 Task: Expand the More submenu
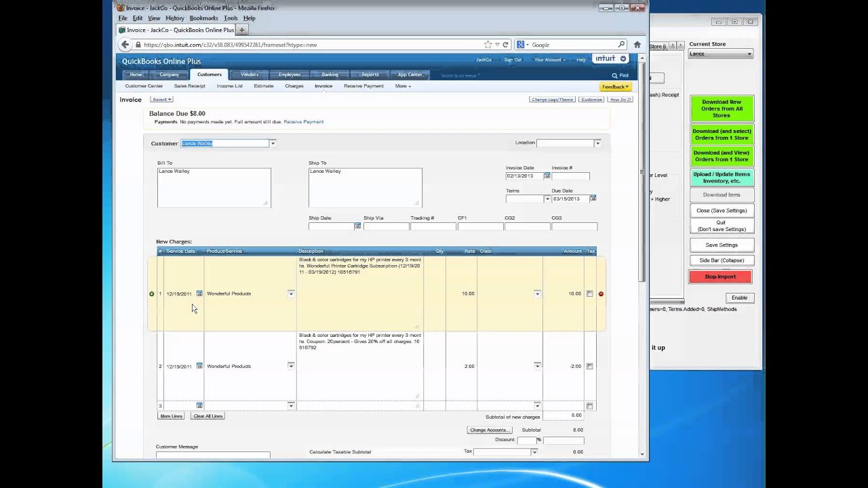403,86
